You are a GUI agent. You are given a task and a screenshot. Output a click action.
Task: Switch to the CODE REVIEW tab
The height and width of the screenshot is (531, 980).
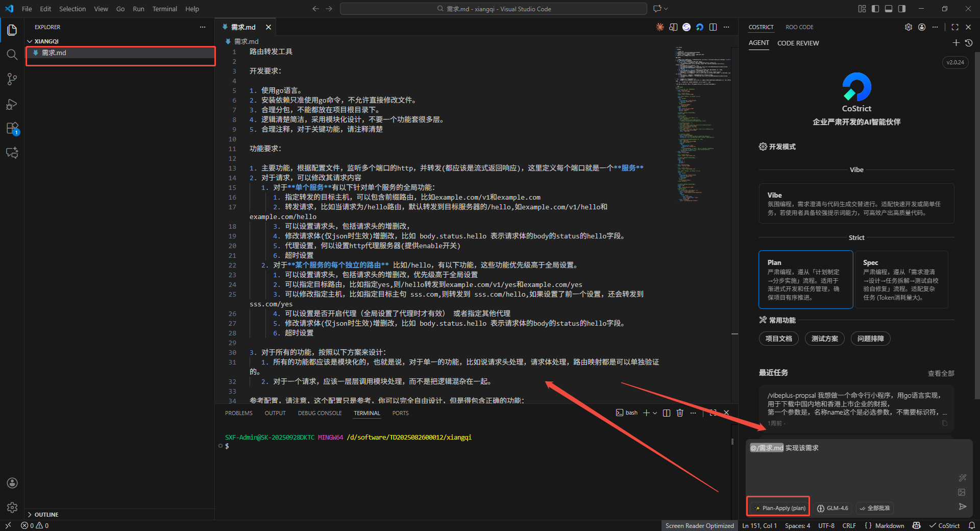pos(798,43)
